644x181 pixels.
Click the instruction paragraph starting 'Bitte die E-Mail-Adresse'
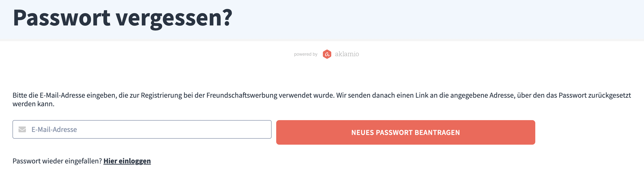coord(322,99)
